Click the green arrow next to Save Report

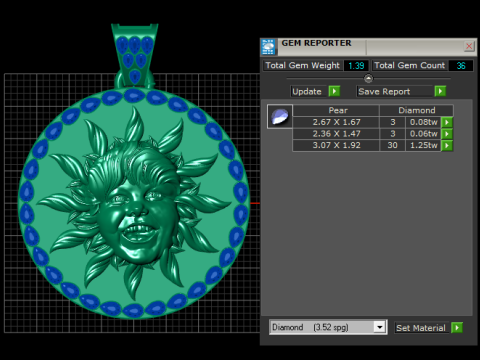[440, 91]
